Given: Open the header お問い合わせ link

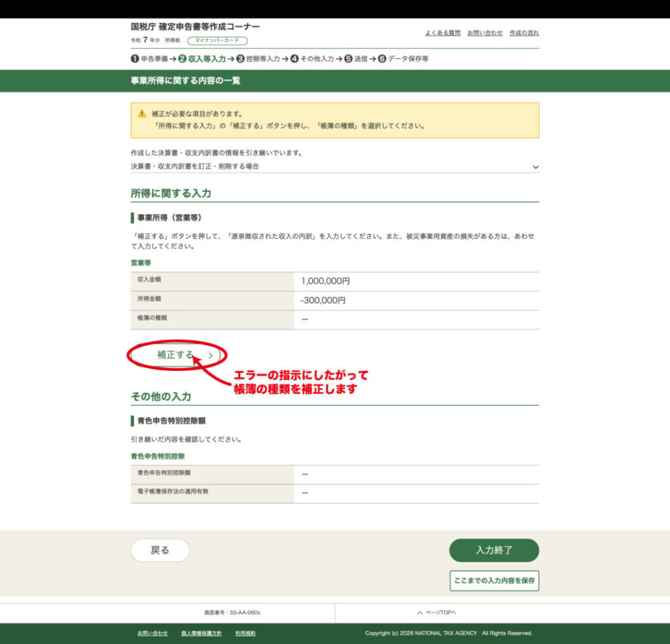Looking at the screenshot, I should (x=485, y=33).
